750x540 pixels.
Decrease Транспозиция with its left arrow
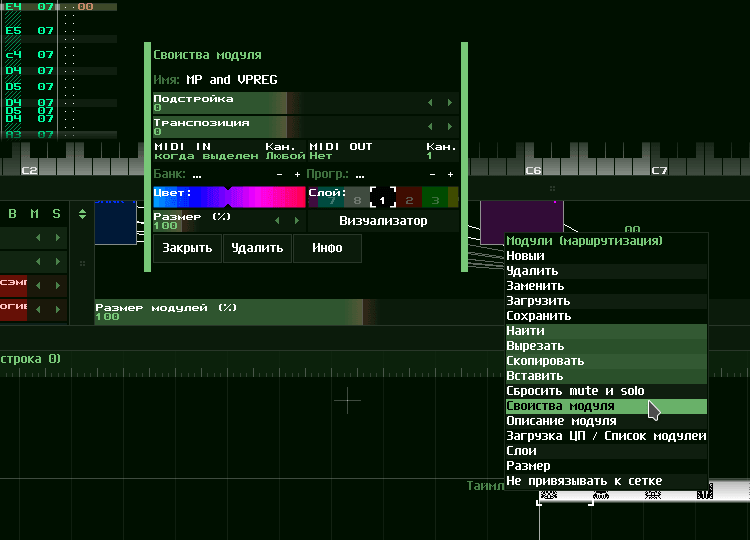(x=430, y=126)
